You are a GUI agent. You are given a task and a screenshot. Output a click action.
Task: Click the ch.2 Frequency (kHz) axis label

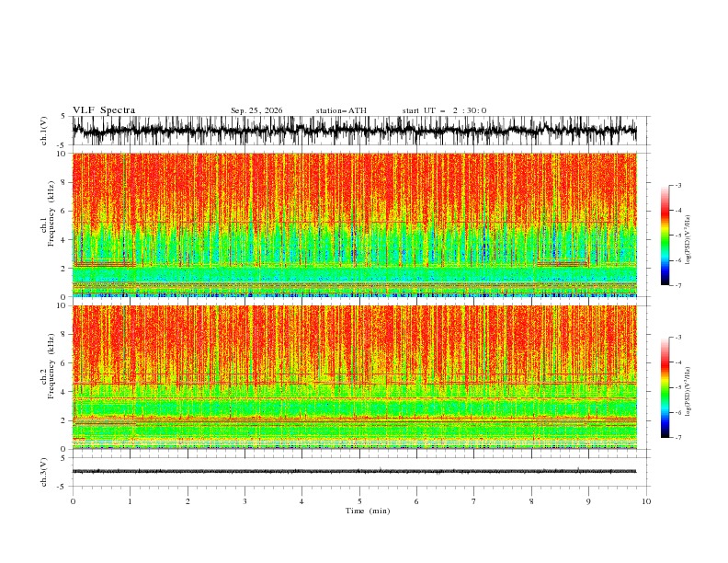[49, 377]
